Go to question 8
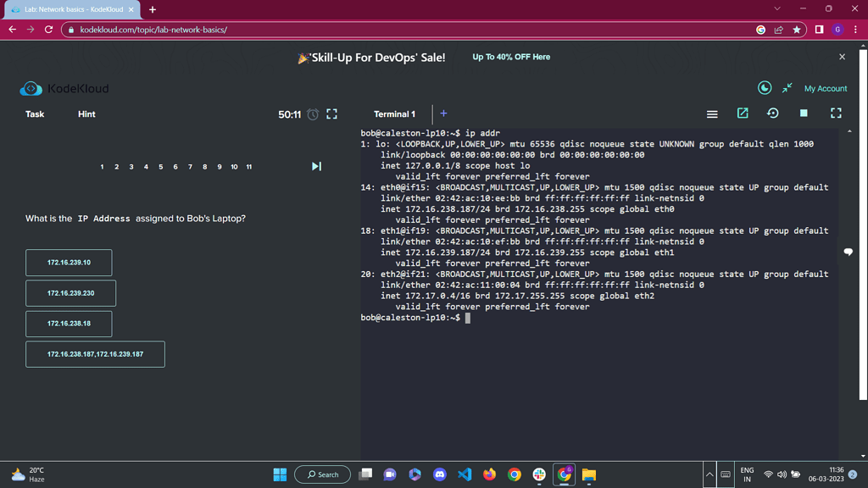868x488 pixels. click(x=205, y=167)
